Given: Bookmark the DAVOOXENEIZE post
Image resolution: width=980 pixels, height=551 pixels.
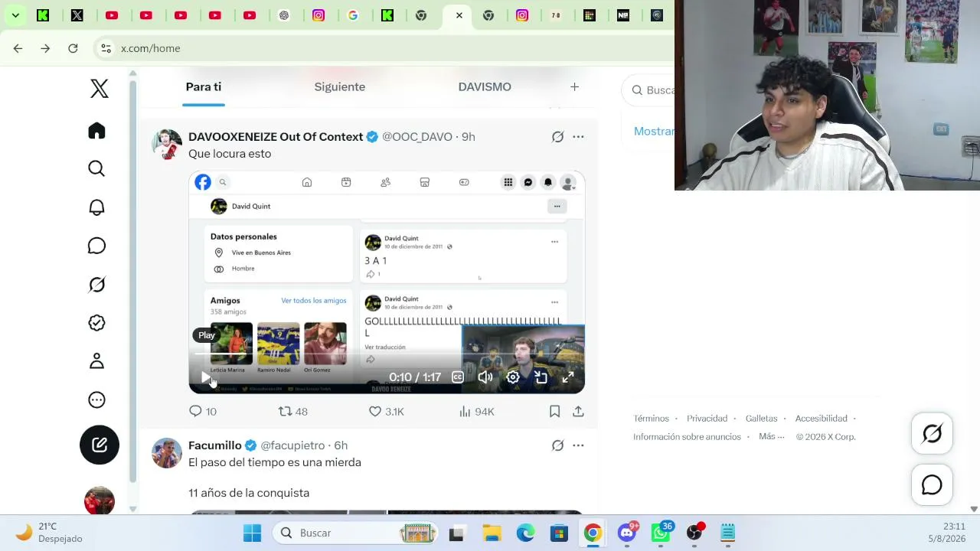Looking at the screenshot, I should pos(554,411).
